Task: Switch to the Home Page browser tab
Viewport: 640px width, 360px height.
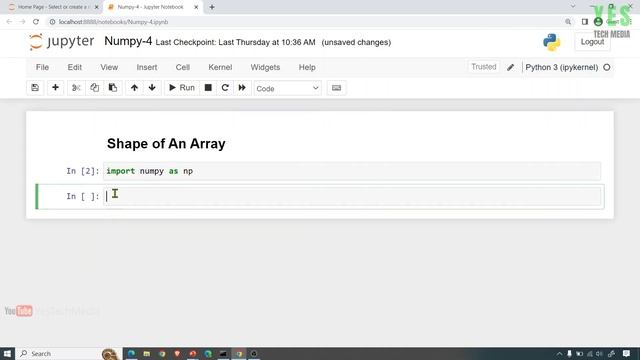Action: 53,7
